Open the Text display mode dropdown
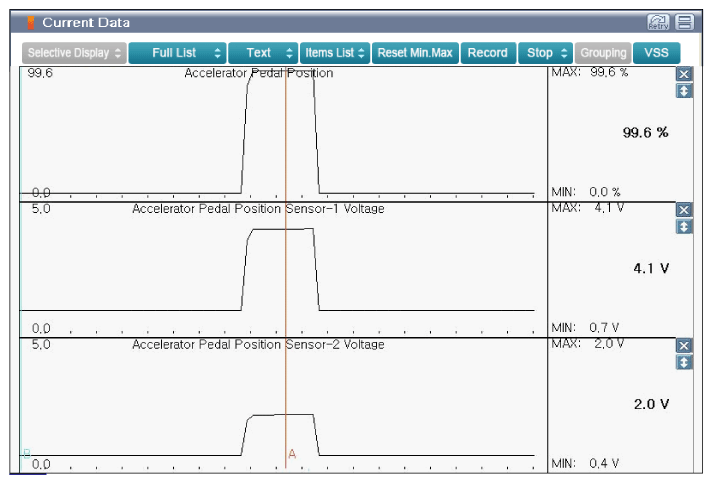 (264, 52)
